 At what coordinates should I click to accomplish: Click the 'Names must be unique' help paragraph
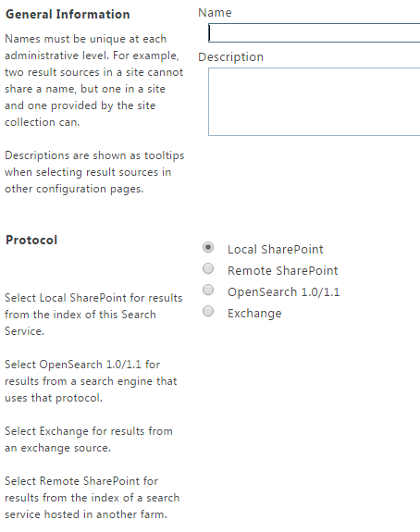tap(94, 80)
